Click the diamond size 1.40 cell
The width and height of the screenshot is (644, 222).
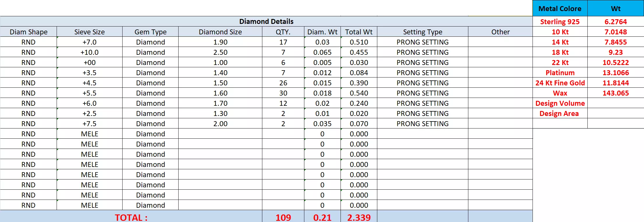click(220, 73)
